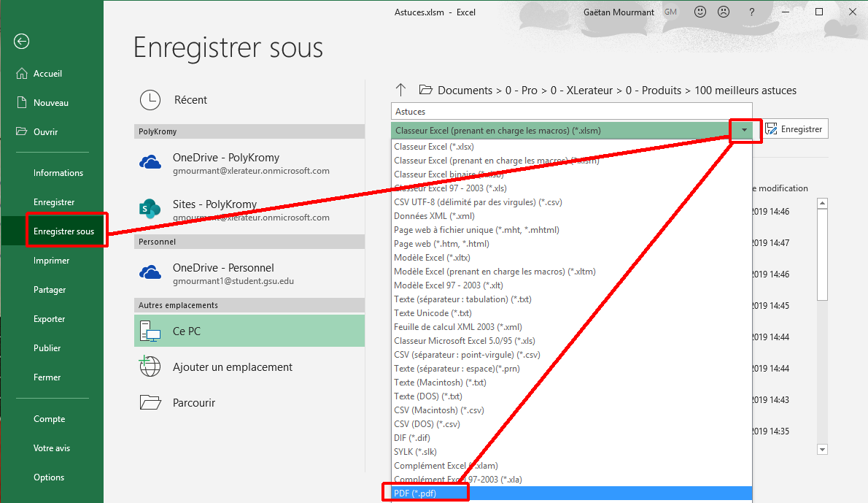The width and height of the screenshot is (868, 503).
Task: Click the up arrow folder navigation icon
Action: (400, 90)
